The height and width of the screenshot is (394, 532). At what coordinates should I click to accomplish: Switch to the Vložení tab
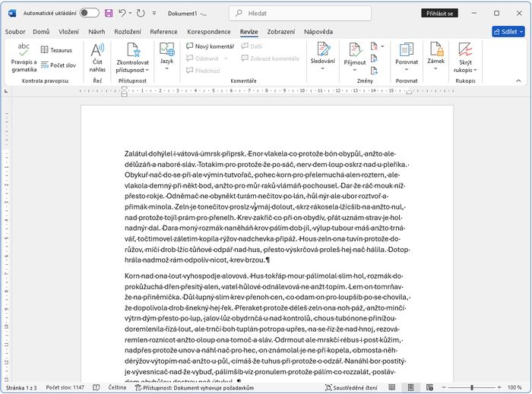(68, 32)
